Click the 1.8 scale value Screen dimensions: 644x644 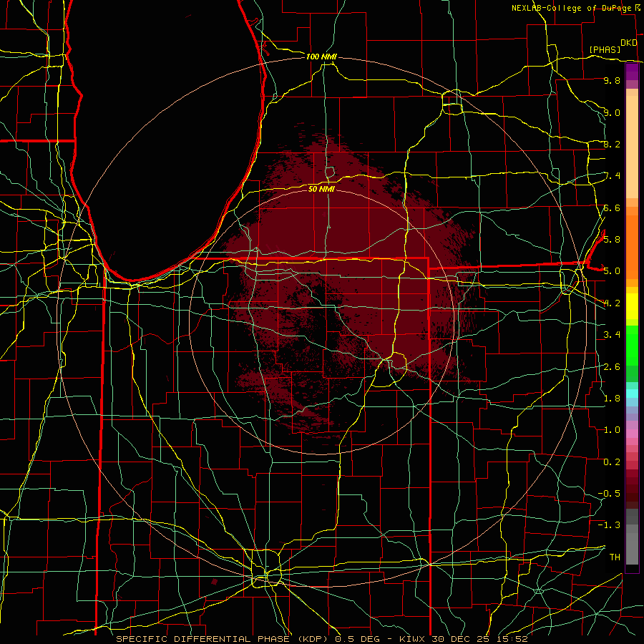click(612, 398)
